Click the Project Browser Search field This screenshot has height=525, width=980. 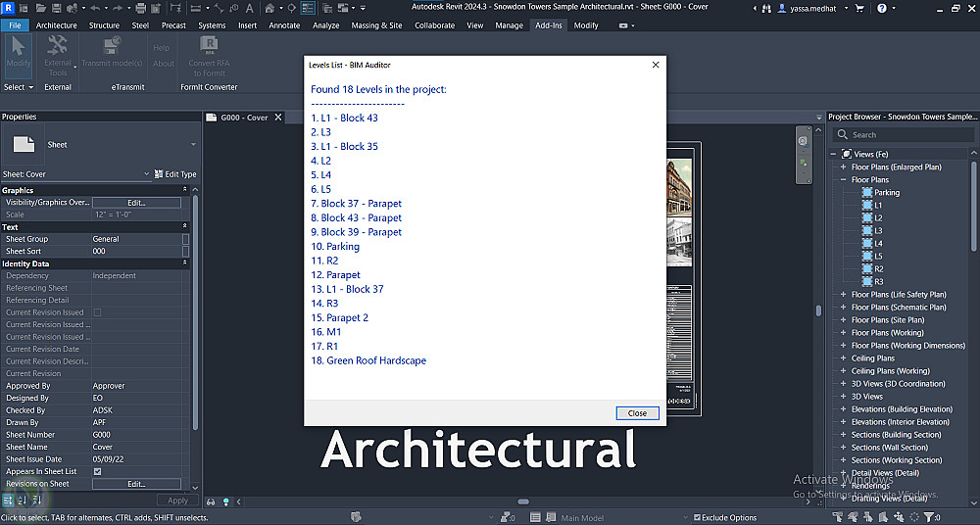(x=904, y=135)
